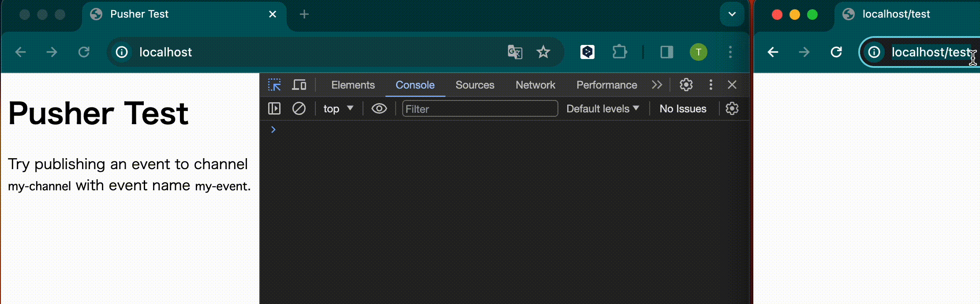Image resolution: width=980 pixels, height=304 pixels.
Task: Click the red close button of right window
Action: [x=777, y=15]
